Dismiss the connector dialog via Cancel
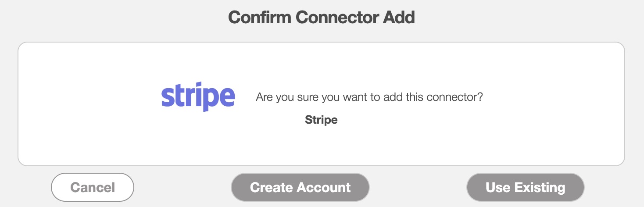This screenshot has height=207, width=644. (x=93, y=187)
